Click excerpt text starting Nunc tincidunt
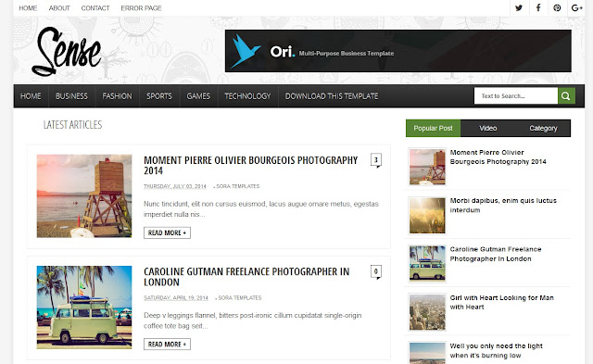 tap(261, 209)
